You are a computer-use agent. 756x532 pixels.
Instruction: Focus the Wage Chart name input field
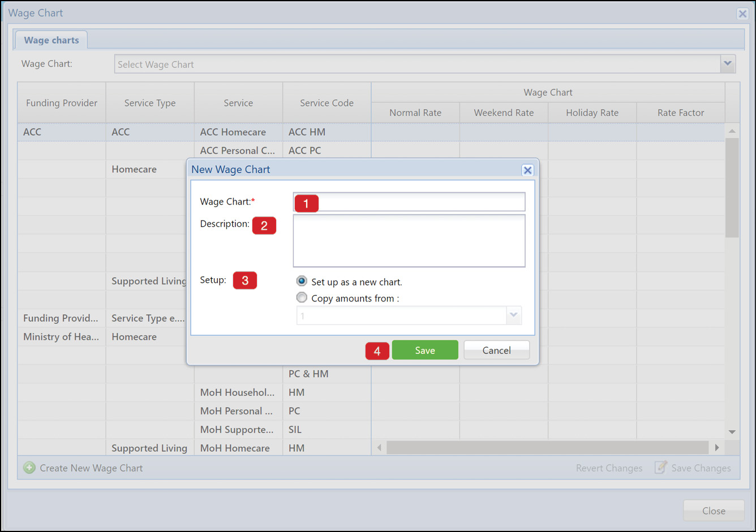click(409, 202)
